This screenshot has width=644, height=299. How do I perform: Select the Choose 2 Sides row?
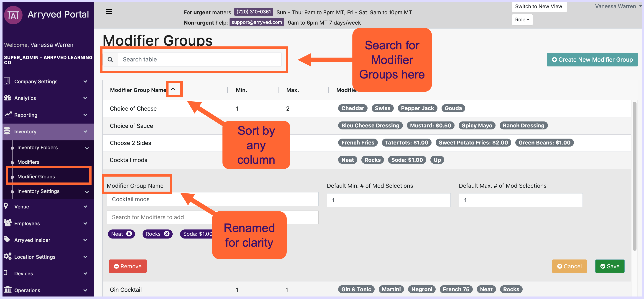[x=366, y=143]
